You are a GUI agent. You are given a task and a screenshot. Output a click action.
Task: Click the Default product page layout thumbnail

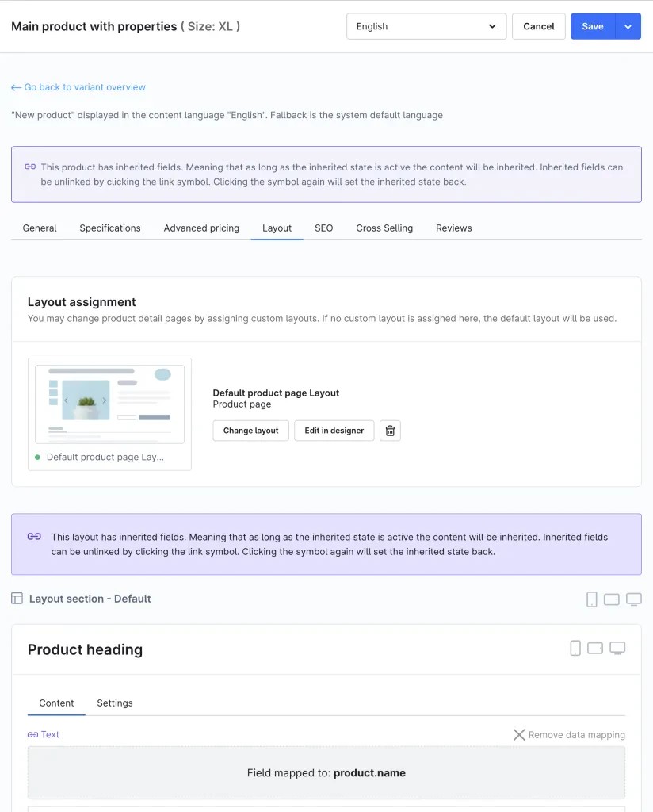click(109, 404)
